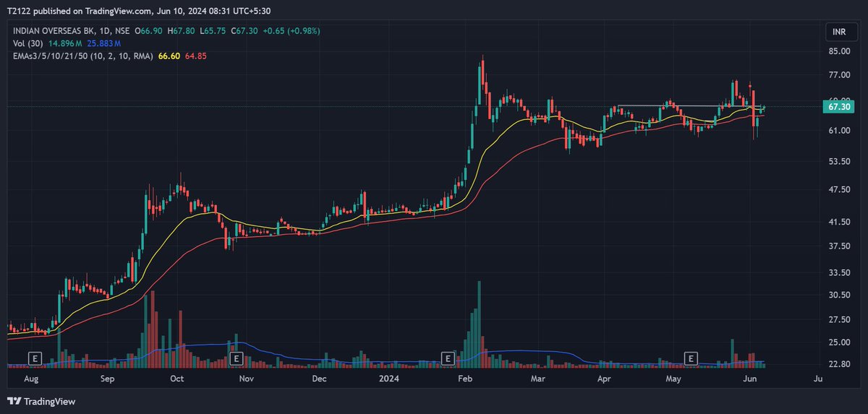Click the yellow EMA value 66.60
This screenshot has height=414, width=868.
(x=169, y=56)
